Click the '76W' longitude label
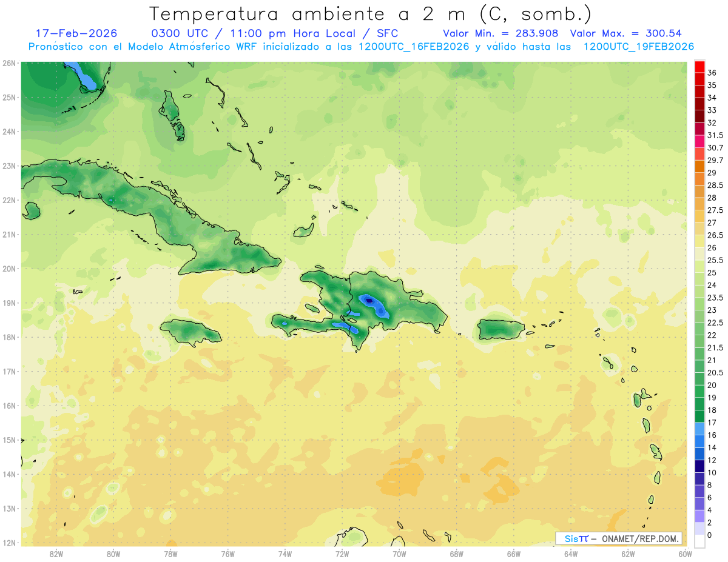Image resolution: width=728 pixels, height=562 pixels. 227,554
